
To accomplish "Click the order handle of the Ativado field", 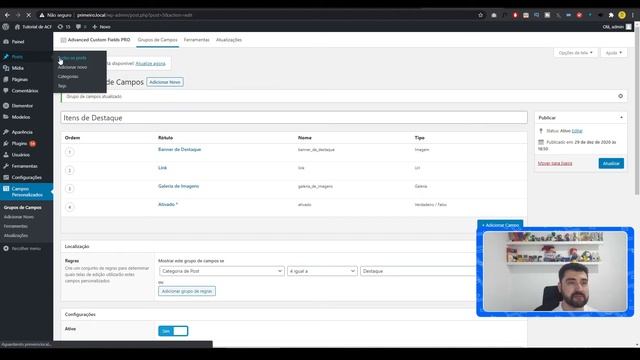I will 70,207.
